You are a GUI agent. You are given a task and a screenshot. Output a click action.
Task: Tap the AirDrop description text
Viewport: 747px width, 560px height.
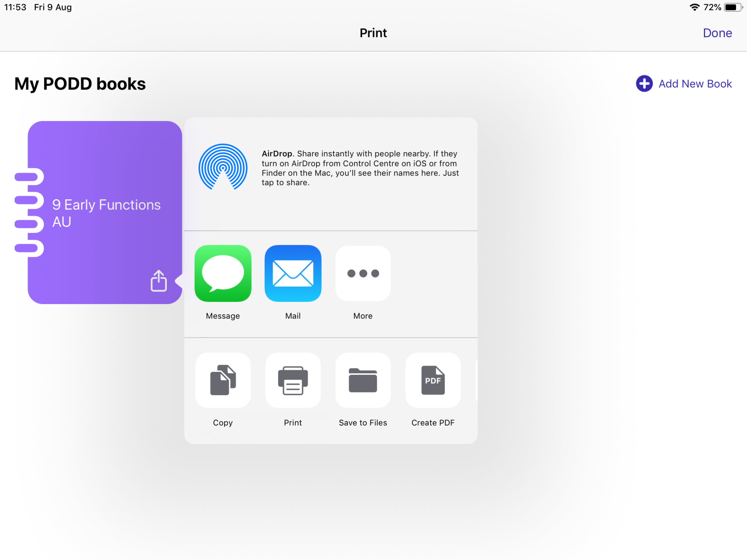click(360, 168)
